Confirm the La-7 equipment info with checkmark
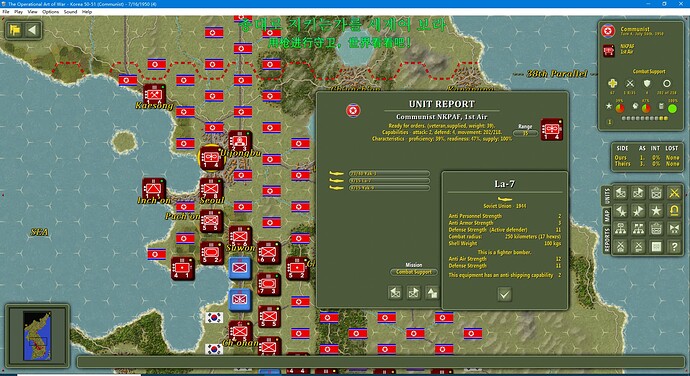 coord(504,294)
